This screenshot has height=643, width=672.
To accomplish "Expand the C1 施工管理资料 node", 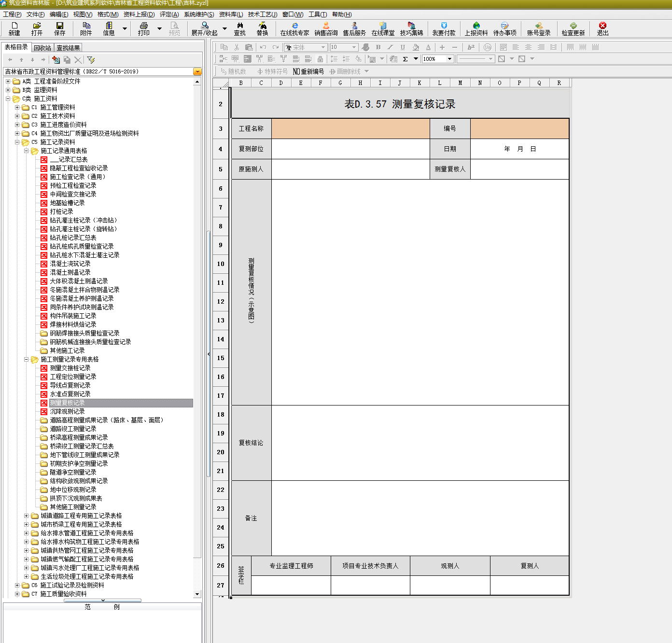I will click(17, 107).
